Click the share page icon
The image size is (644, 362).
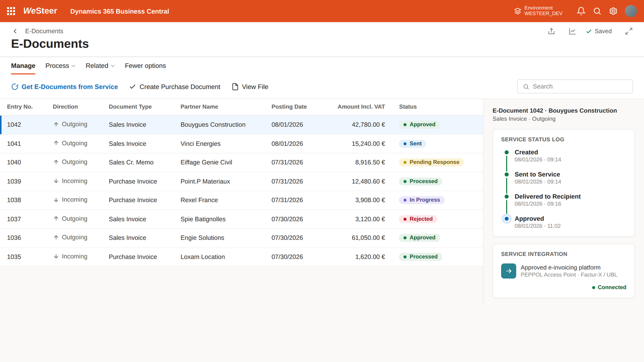click(x=551, y=31)
